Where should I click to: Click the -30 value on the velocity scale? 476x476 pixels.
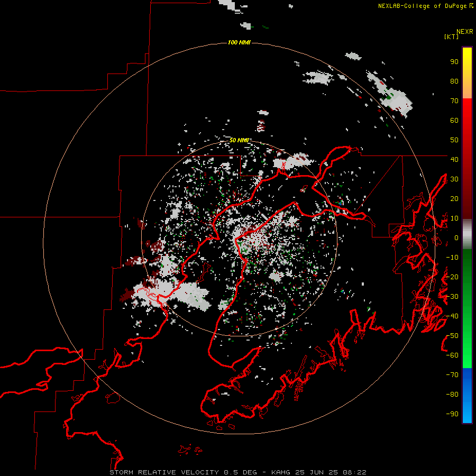pyautogui.click(x=452, y=297)
